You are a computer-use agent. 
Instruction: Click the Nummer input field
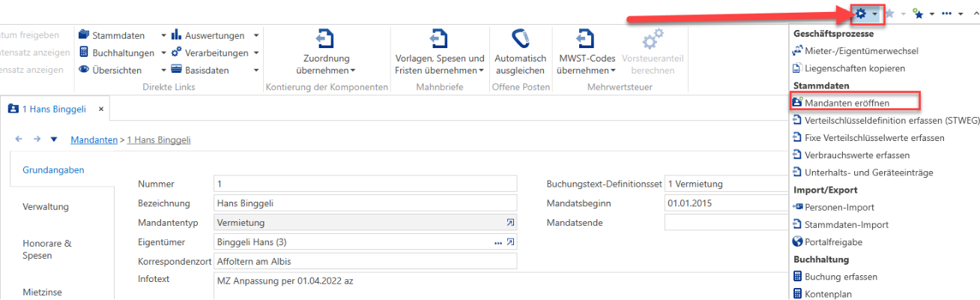point(366,184)
